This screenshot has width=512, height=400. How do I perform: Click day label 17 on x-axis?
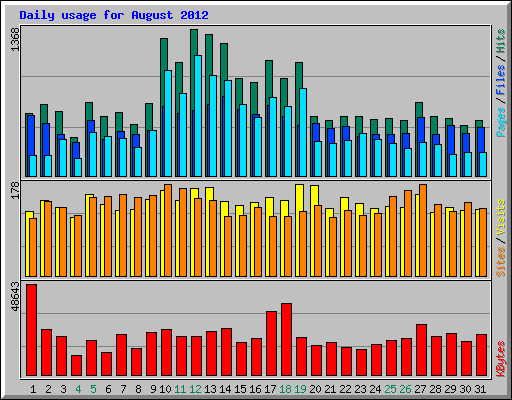pyautogui.click(x=270, y=389)
